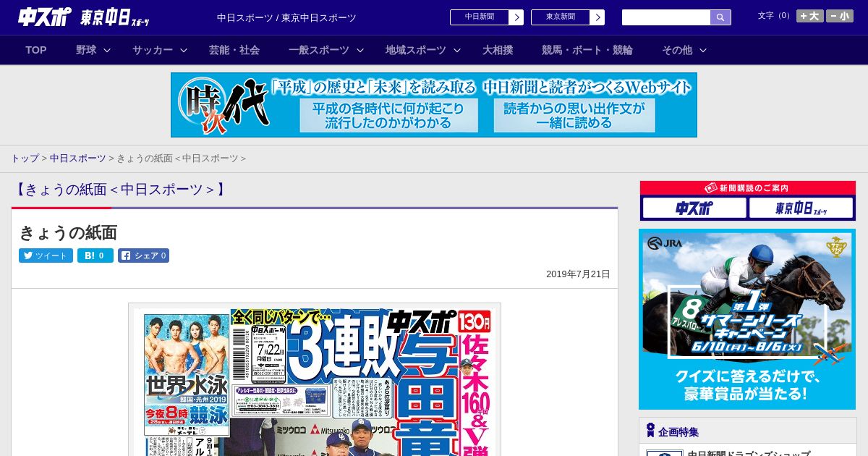The image size is (868, 456).
Task: Share on Facebook シェア button
Action: (x=143, y=256)
